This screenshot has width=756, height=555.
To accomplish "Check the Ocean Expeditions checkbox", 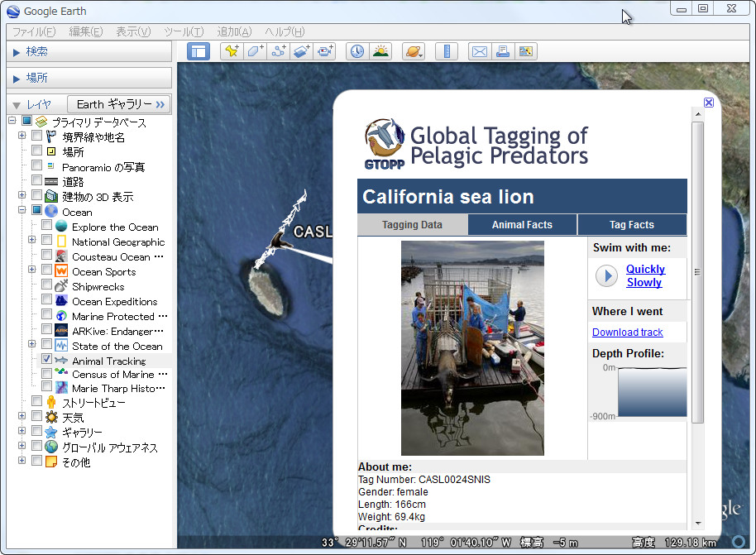I will [x=47, y=299].
